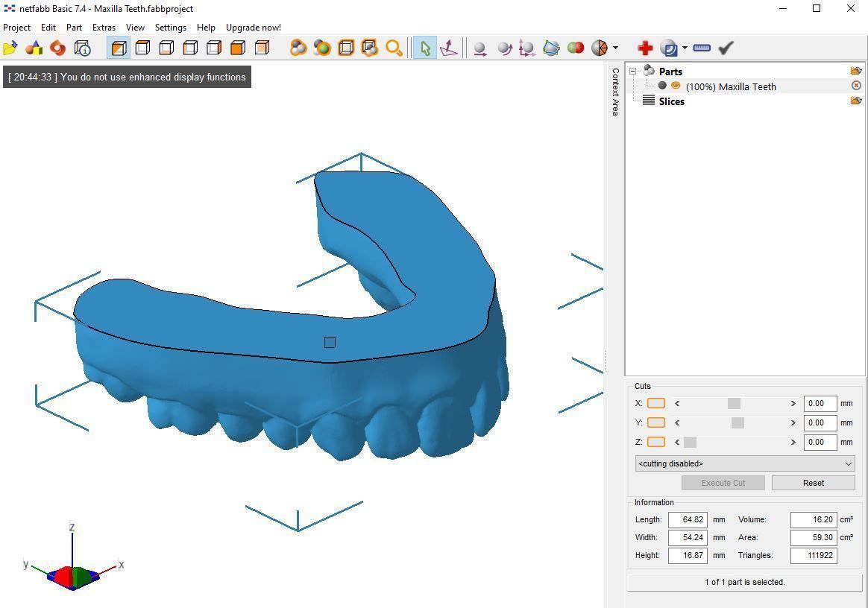Zoom to platform wireframe box icon
This screenshot has height=608, width=868.
click(346, 48)
